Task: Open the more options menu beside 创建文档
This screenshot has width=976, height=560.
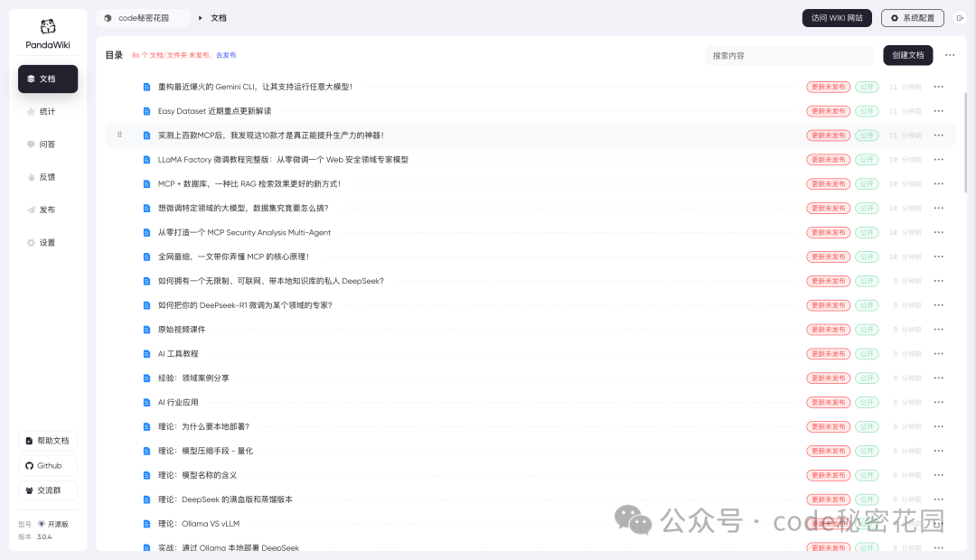Action: point(950,55)
